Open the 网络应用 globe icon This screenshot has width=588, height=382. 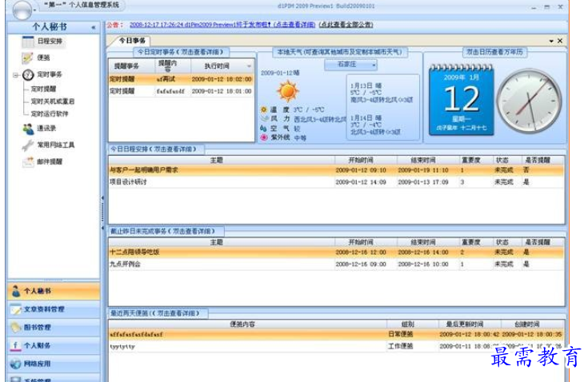16,364
